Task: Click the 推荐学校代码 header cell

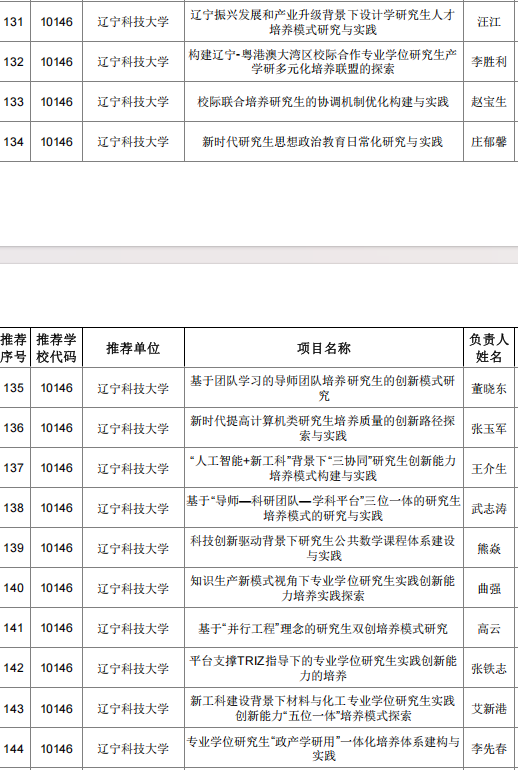Action: click(56, 348)
